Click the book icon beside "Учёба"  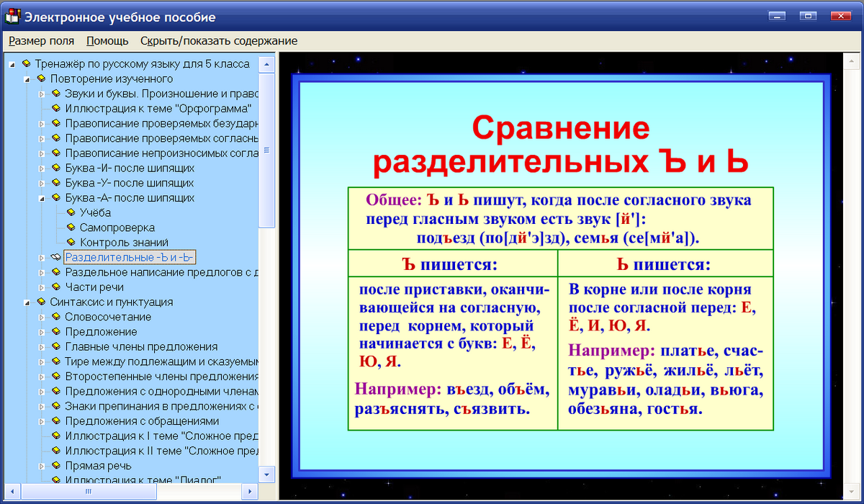coord(72,212)
